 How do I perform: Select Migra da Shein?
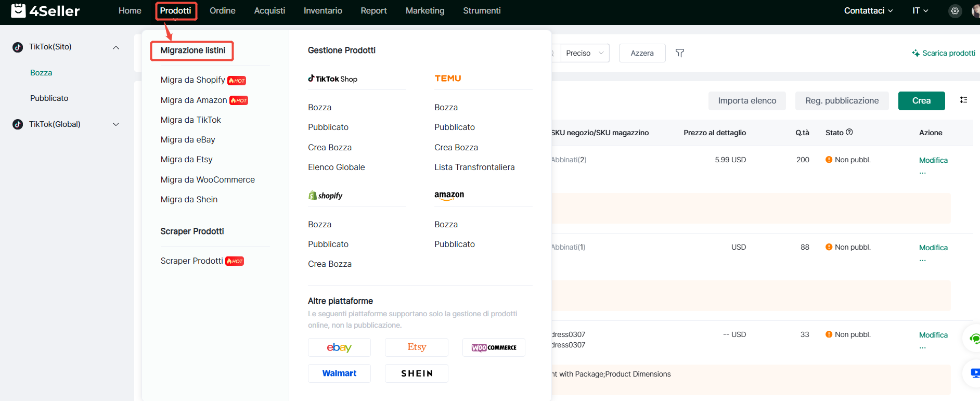189,200
